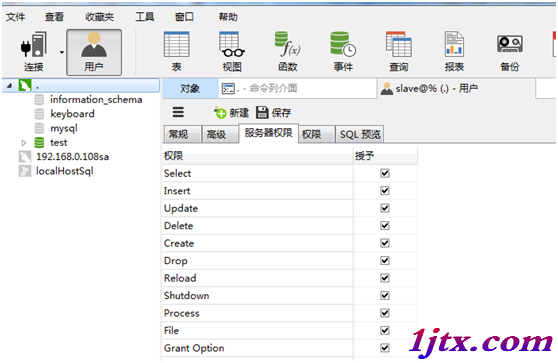The width and height of the screenshot is (558, 363).
Task: Uncheck the Insert privilege checkbox
Action: (x=385, y=191)
